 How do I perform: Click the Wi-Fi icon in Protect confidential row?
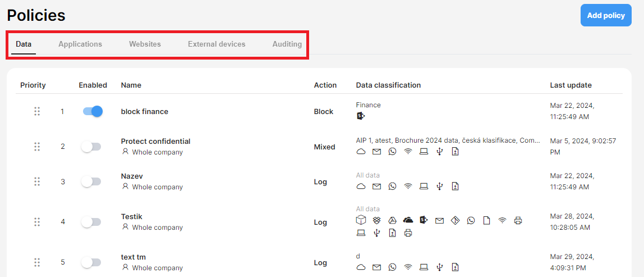pos(408,152)
